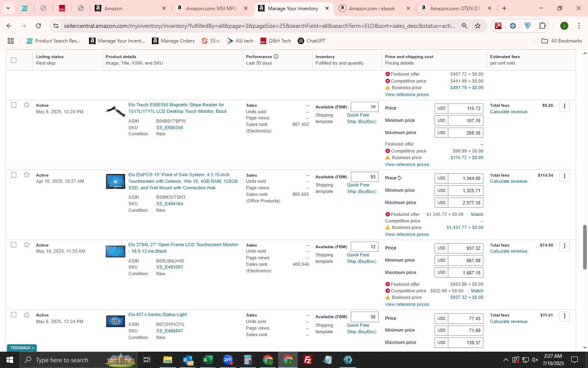Edit the Elo 2794L minimum price field

(x=465, y=260)
